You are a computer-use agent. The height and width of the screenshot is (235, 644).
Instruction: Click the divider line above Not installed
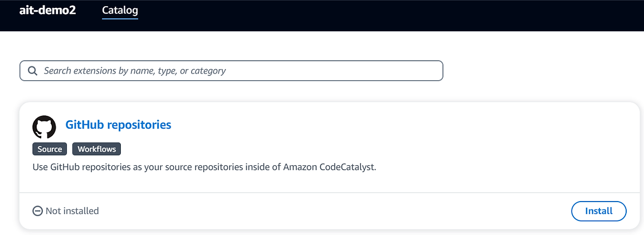pos(330,192)
